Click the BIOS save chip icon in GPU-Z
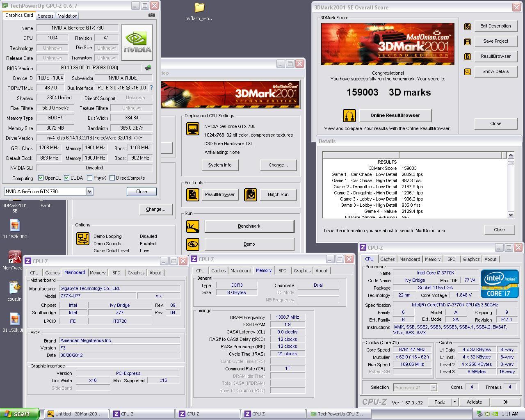The image size is (525, 420). [x=148, y=68]
